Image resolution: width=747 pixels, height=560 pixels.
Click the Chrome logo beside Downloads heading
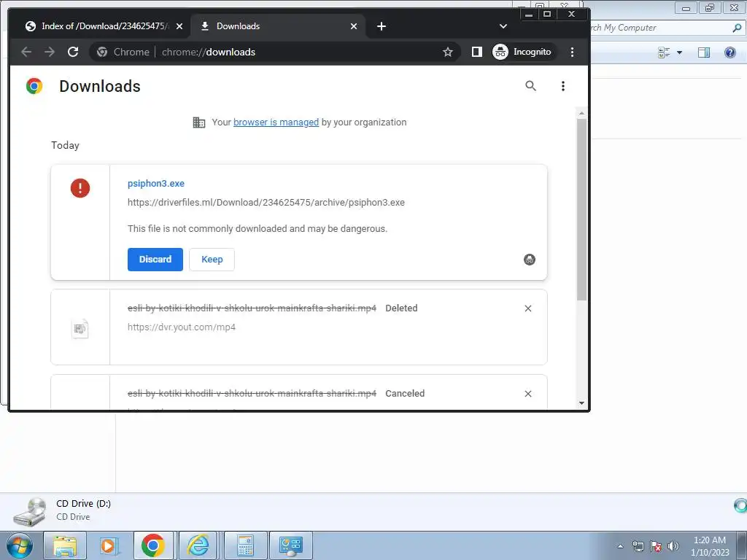click(x=34, y=86)
